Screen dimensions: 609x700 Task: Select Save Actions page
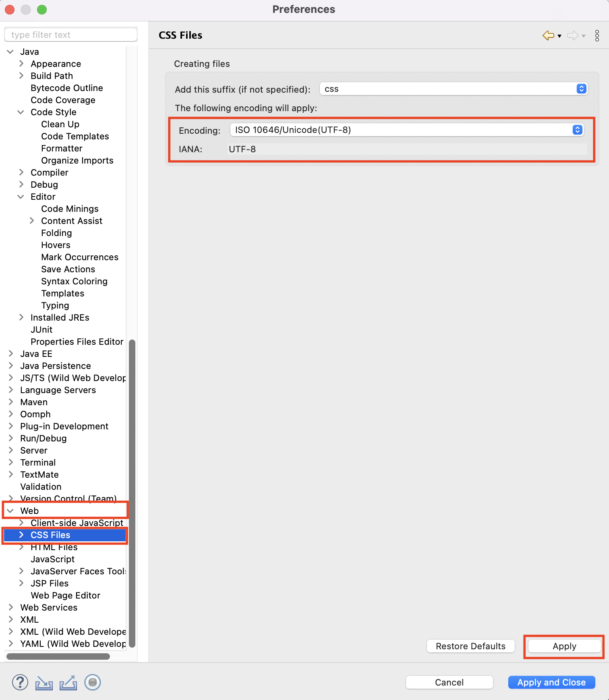point(68,269)
